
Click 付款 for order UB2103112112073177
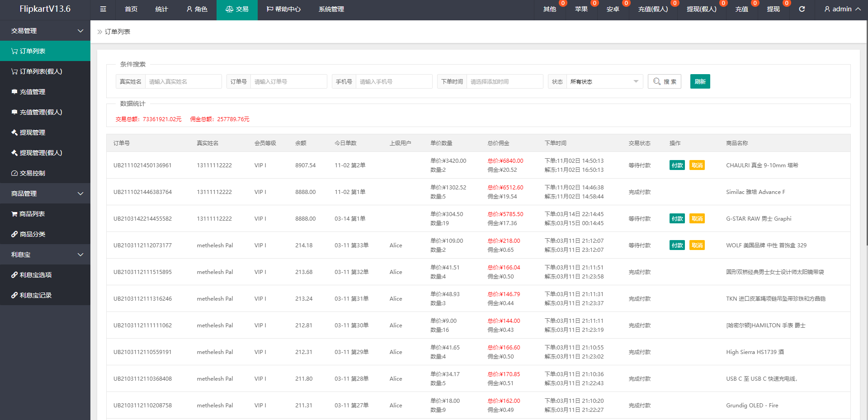(677, 245)
